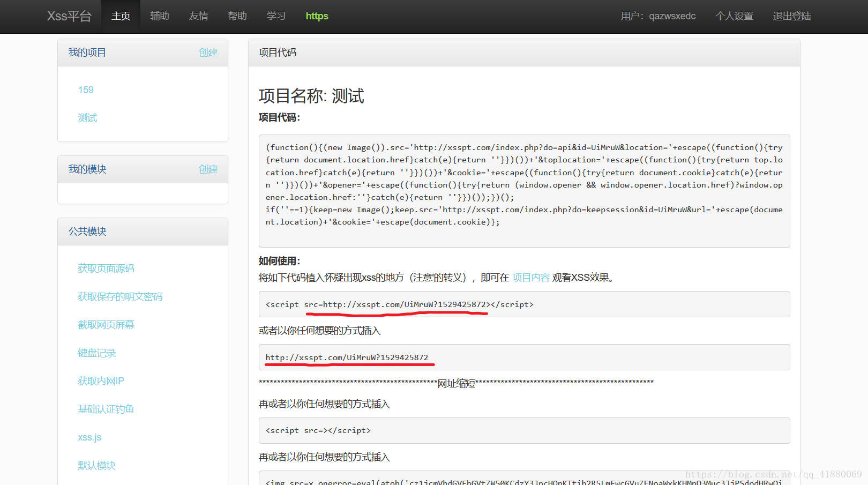The image size is (868, 485).
Task: Click the 或者以你任何想要的方式插入 text
Action: (x=319, y=331)
